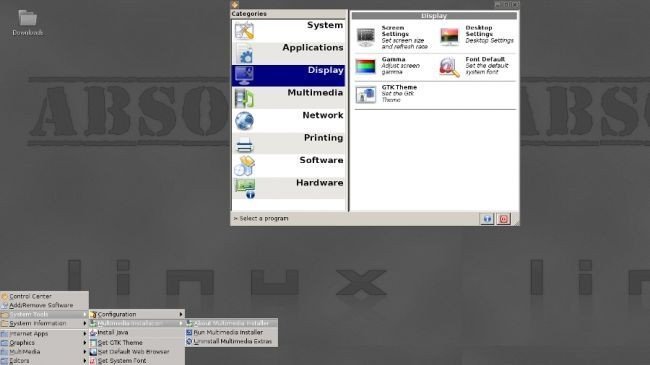
Task: Expand the Editors submenu arrow
Action: point(85,361)
